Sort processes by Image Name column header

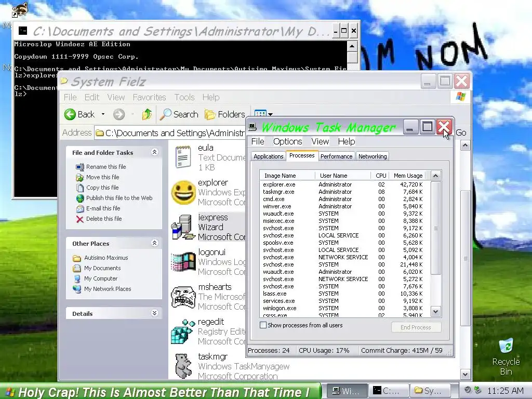click(x=287, y=176)
